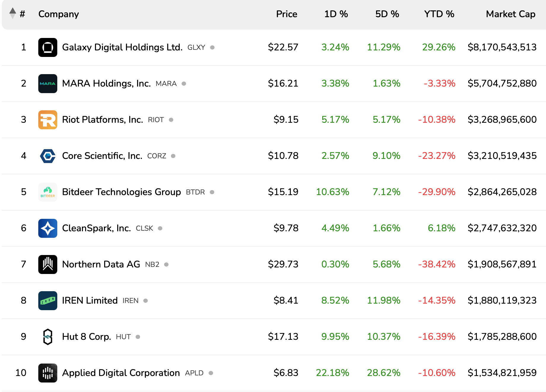546x392 pixels.
Task: Toggle the indicator dot beside APLD ticker
Action: 212,373
